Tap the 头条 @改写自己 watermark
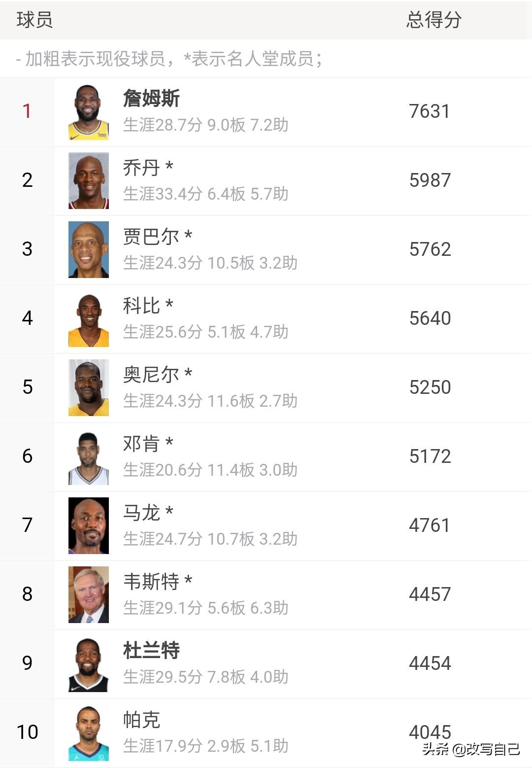 pyautogui.click(x=470, y=749)
